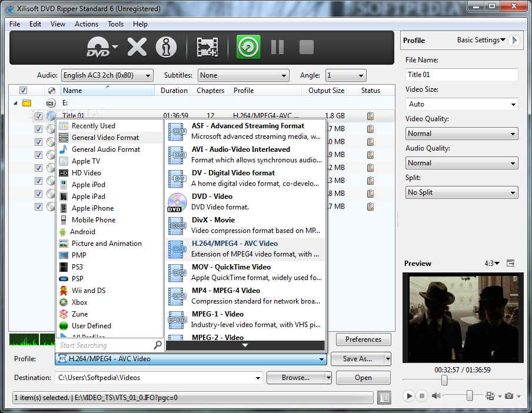The image size is (532, 413).
Task: Open the Destination path dropdown
Action: point(258,378)
